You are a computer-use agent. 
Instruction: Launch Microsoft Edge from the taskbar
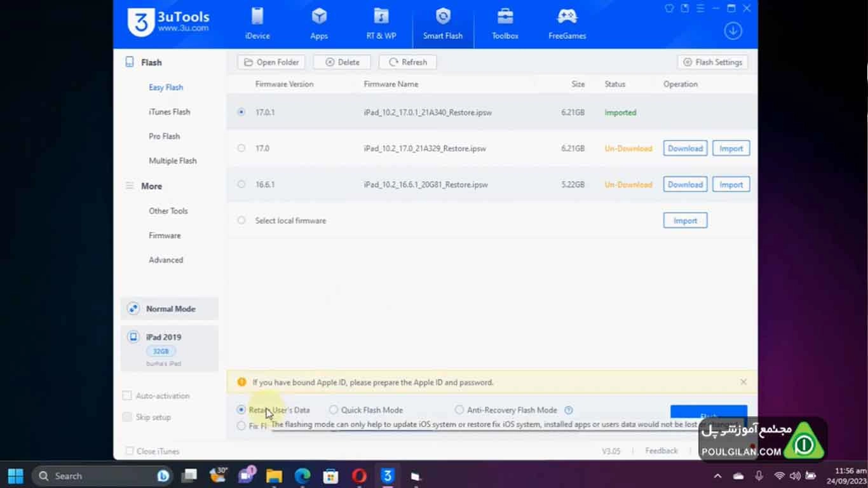302,476
